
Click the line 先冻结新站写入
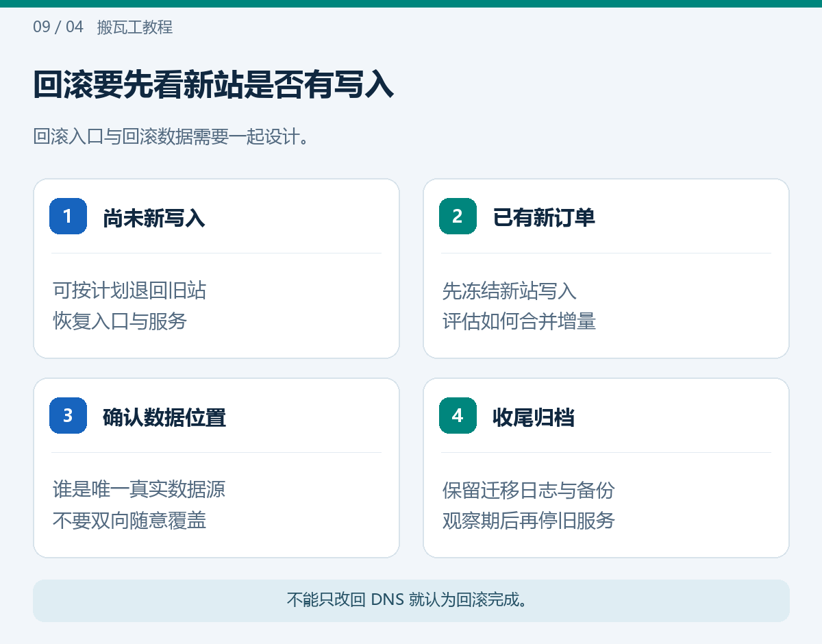click(510, 290)
